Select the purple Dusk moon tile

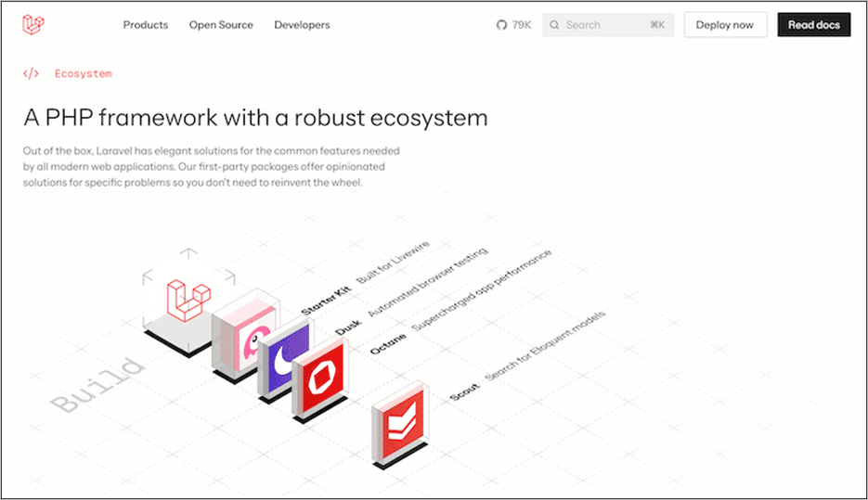pyautogui.click(x=286, y=361)
